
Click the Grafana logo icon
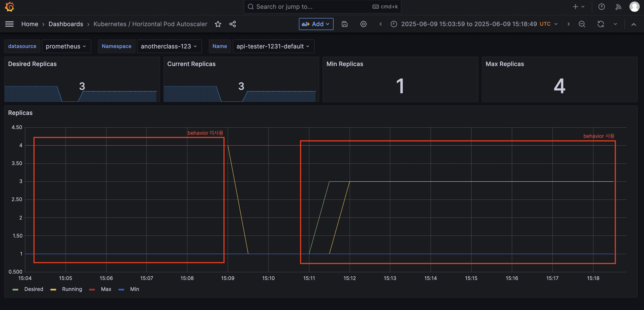(x=9, y=7)
